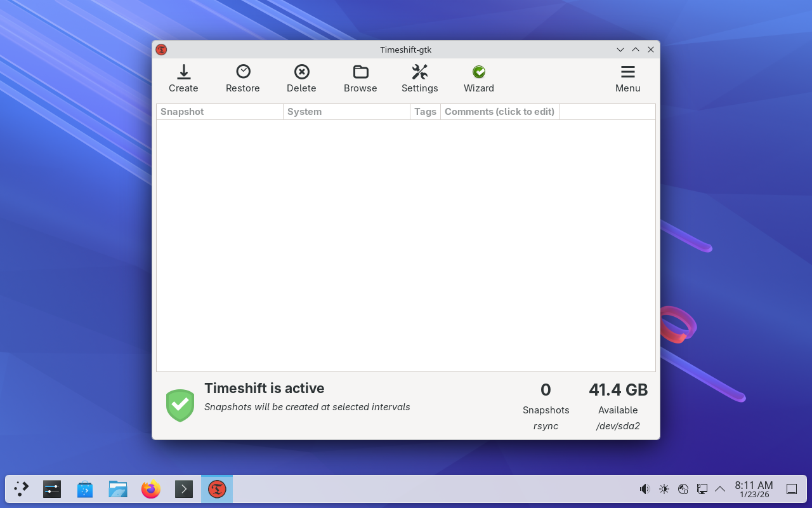Sort by the Snapshot column header
Image resolution: width=812 pixels, height=508 pixels.
(219, 112)
